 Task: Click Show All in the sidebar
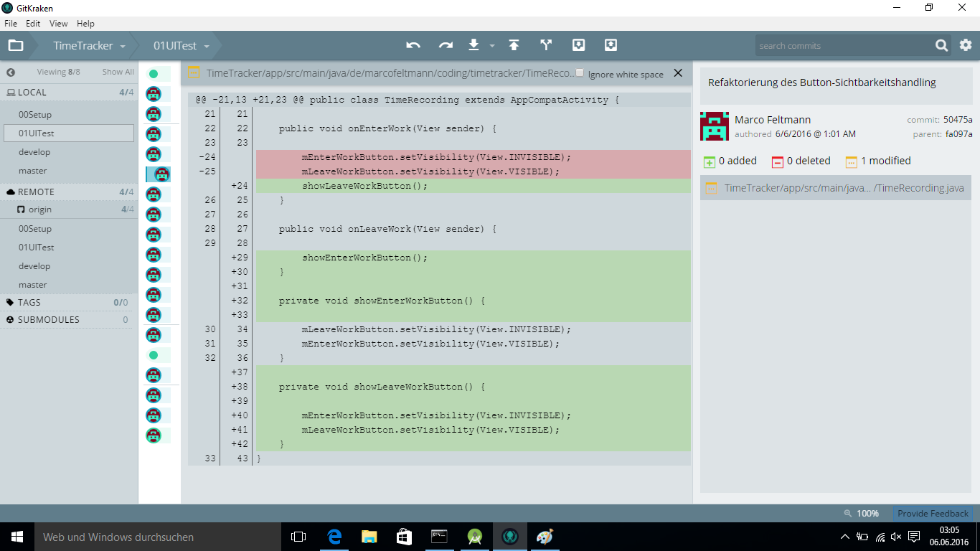(118, 72)
